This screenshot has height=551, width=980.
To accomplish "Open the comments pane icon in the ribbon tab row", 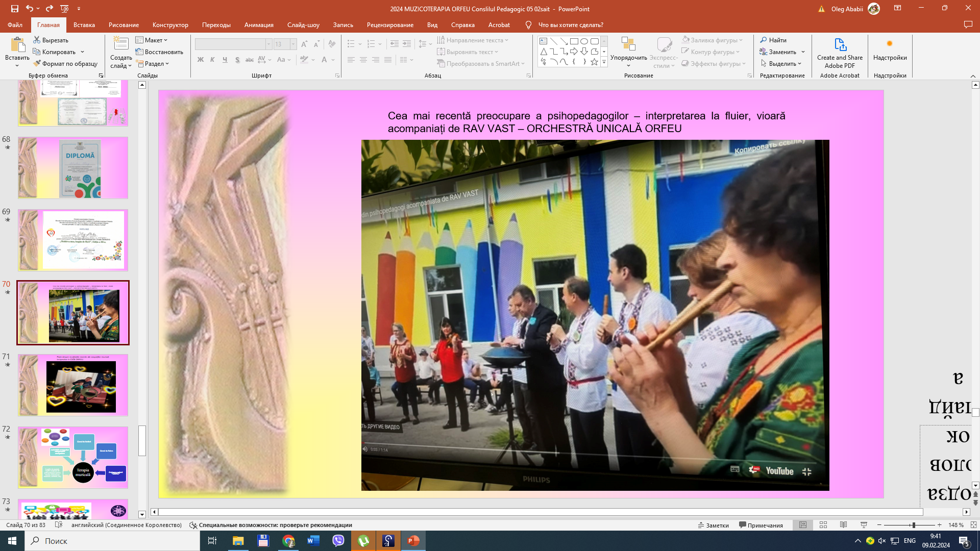I will tap(968, 24).
